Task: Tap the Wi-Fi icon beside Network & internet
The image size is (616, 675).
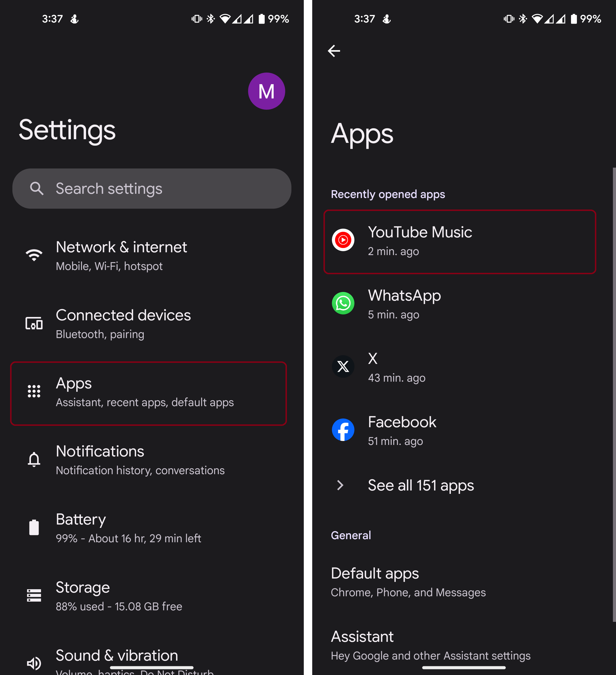Action: (x=34, y=255)
